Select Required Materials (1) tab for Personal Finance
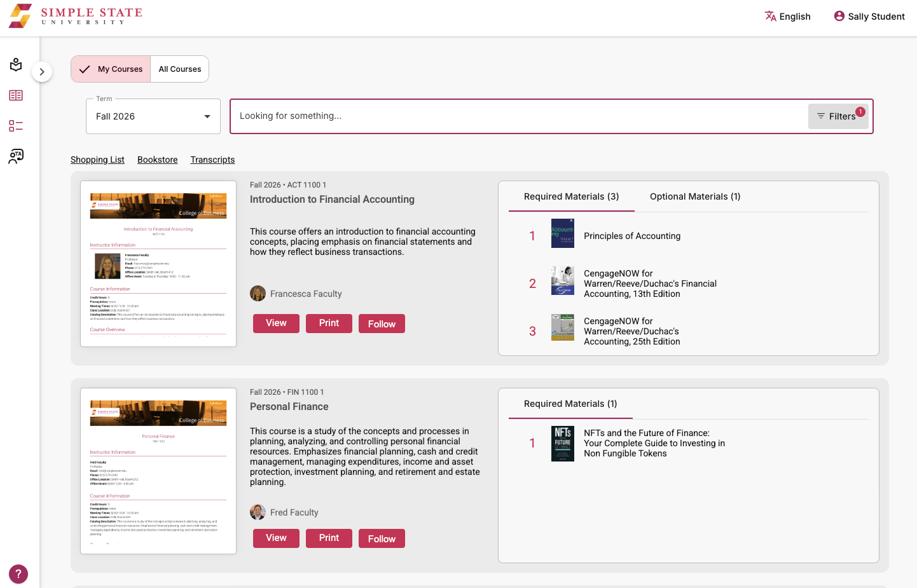 coord(570,404)
